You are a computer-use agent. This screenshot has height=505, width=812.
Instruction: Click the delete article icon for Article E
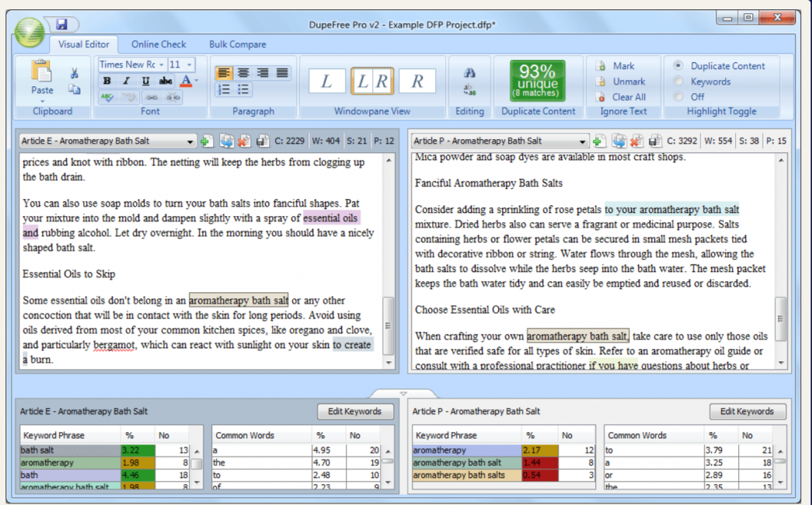click(x=245, y=141)
